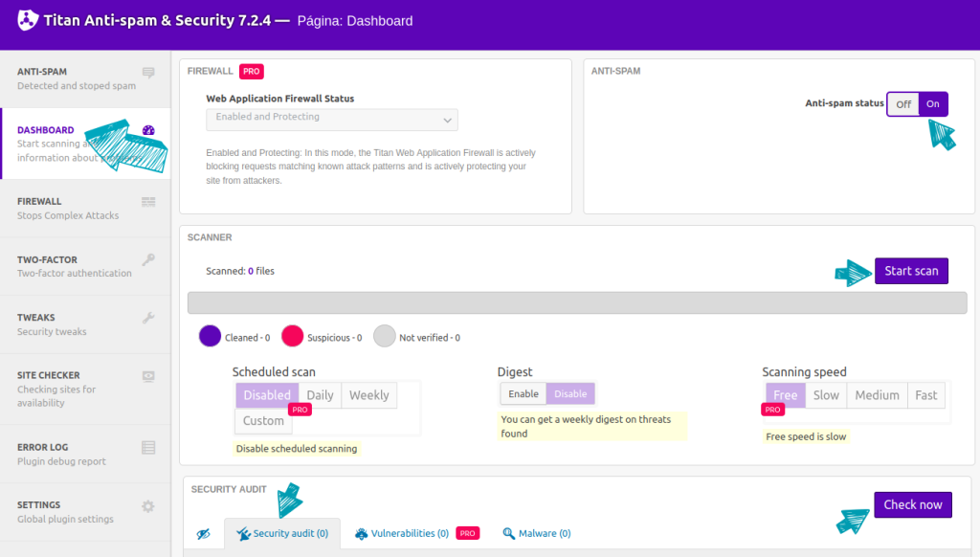Toggle the hidden-items eye icon
Screen dimensions: 980x557
click(x=203, y=534)
